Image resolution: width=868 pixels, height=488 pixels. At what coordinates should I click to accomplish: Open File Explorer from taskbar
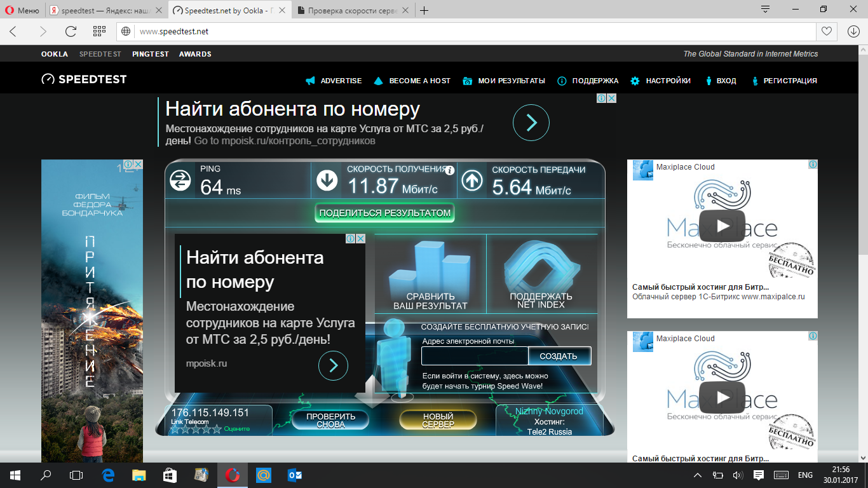(x=139, y=475)
